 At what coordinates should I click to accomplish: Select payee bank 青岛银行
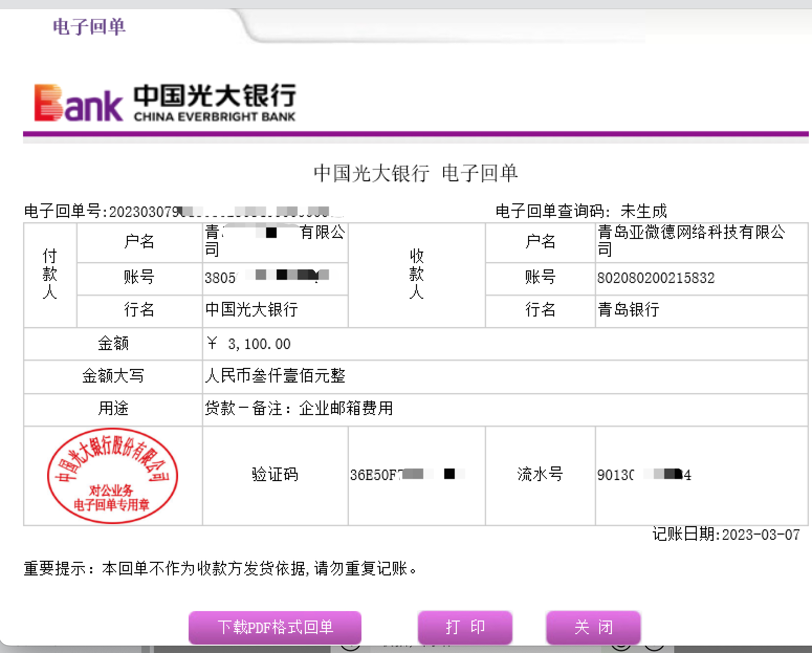[629, 310]
